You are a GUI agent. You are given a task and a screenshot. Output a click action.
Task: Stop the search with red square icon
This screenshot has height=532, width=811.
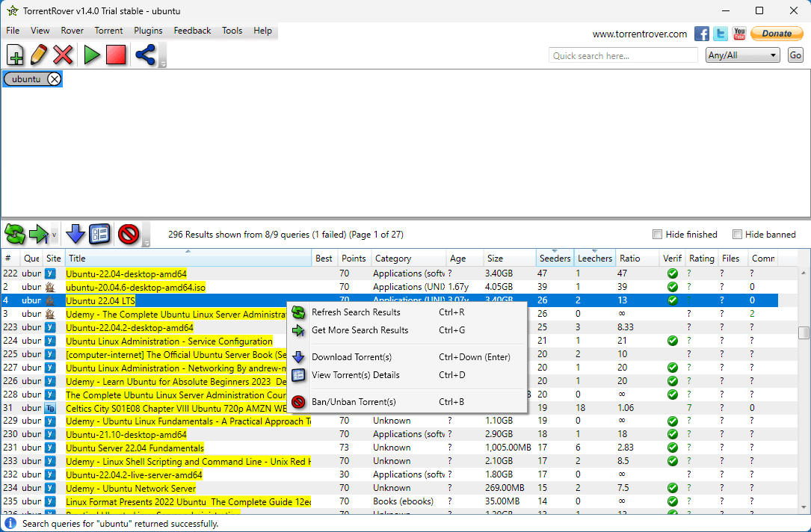click(x=116, y=55)
